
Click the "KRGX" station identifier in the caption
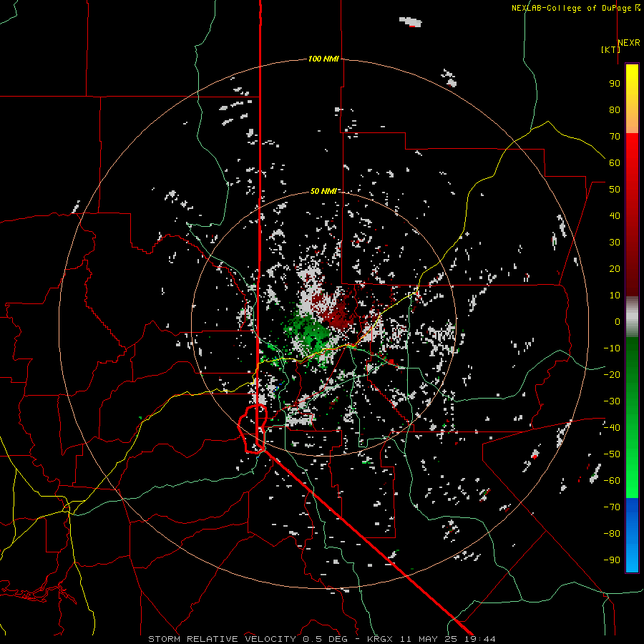[x=382, y=639]
